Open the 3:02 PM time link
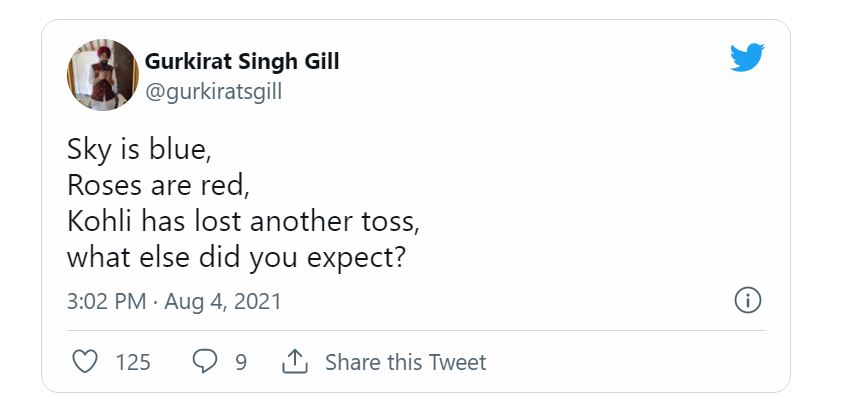 [106, 301]
